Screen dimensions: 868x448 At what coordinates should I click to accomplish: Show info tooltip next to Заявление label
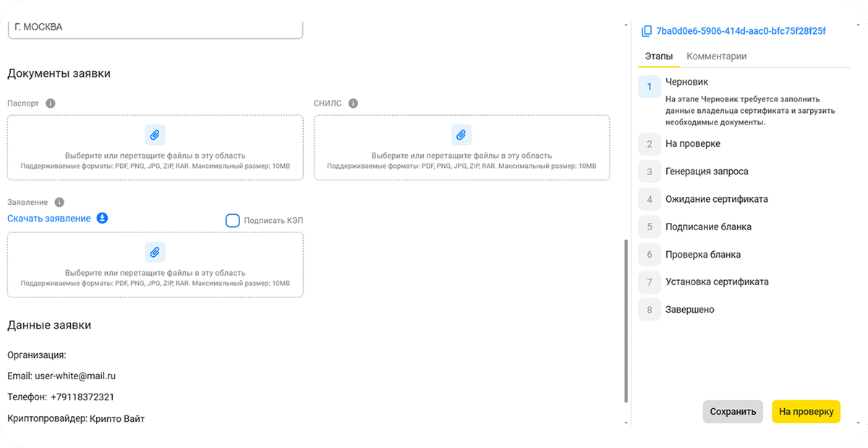[59, 203]
